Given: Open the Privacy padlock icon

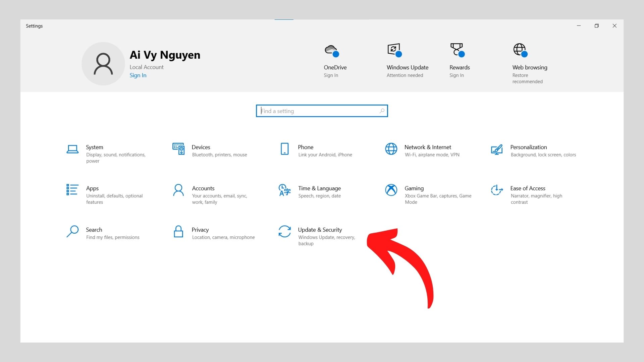Looking at the screenshot, I should [x=178, y=231].
